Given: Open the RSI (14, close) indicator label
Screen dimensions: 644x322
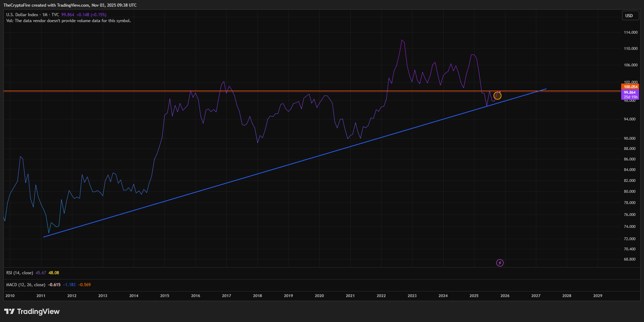Looking at the screenshot, I should [x=20, y=273].
